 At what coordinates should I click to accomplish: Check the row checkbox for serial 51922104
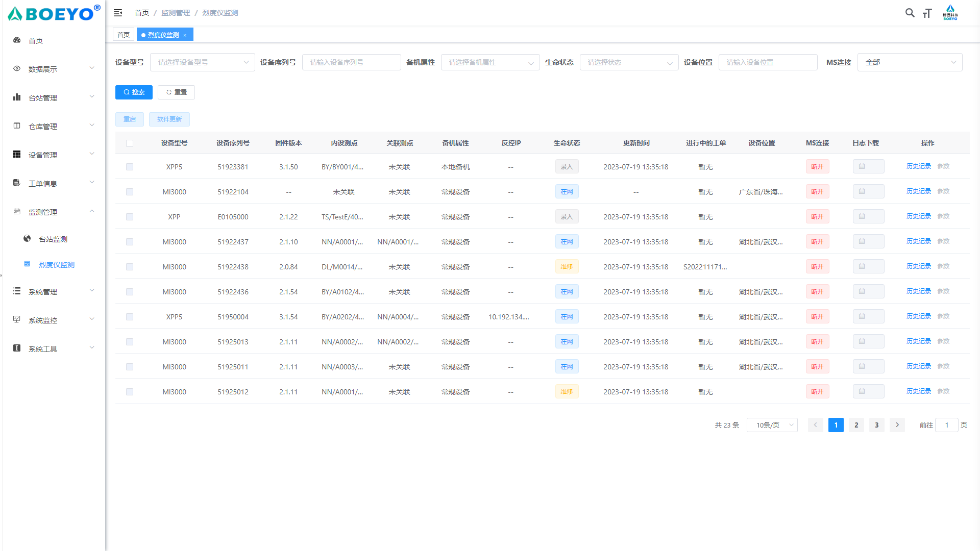(130, 192)
